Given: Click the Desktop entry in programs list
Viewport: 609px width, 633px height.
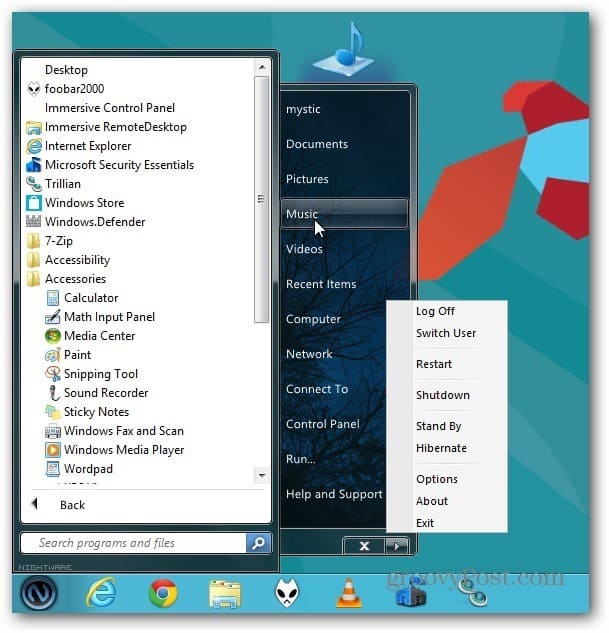Looking at the screenshot, I should point(66,70).
